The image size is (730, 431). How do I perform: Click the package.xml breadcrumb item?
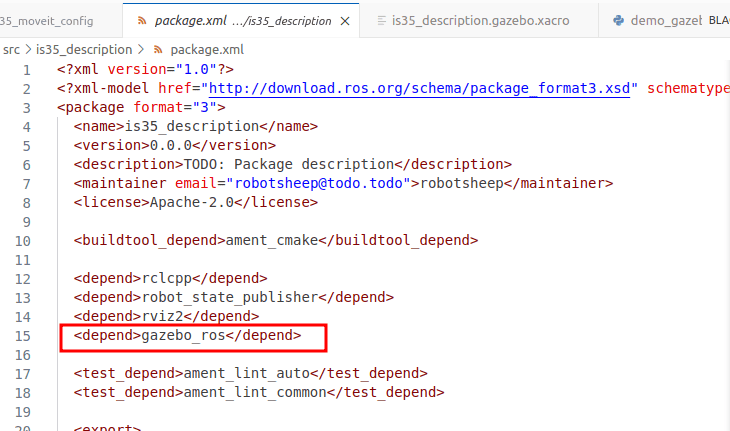(x=207, y=49)
